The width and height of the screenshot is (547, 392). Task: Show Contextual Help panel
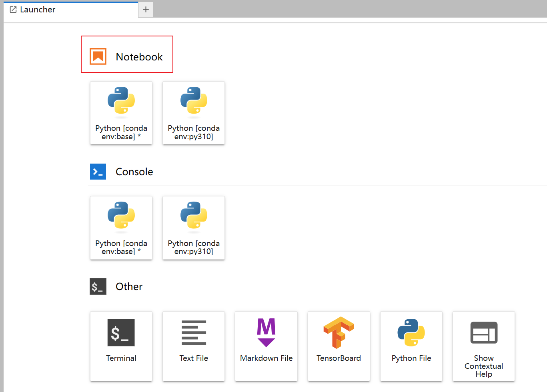point(484,346)
